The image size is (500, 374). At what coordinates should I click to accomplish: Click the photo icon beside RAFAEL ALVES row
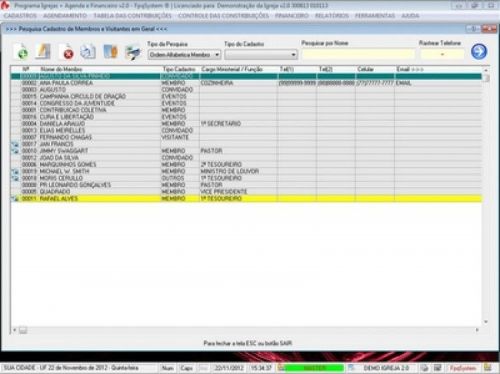point(15,199)
